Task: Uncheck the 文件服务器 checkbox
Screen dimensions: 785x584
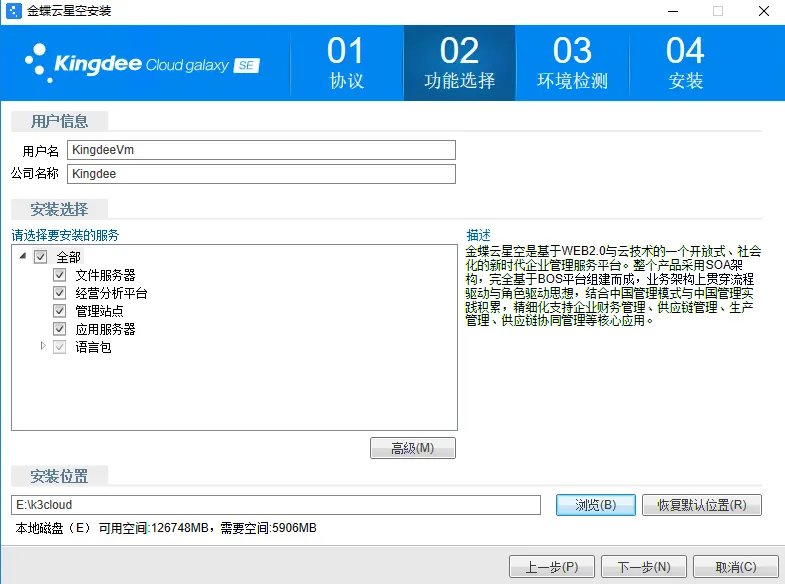Action: point(60,275)
